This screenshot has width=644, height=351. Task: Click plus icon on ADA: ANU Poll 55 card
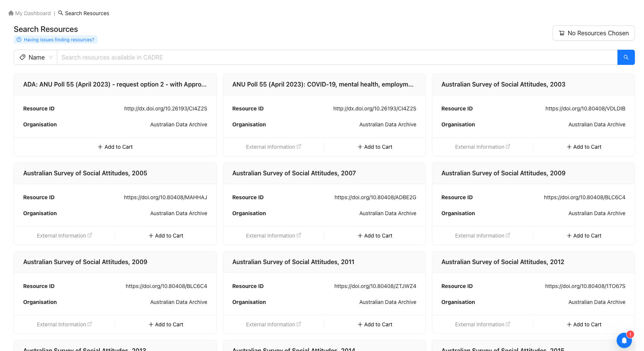point(100,147)
